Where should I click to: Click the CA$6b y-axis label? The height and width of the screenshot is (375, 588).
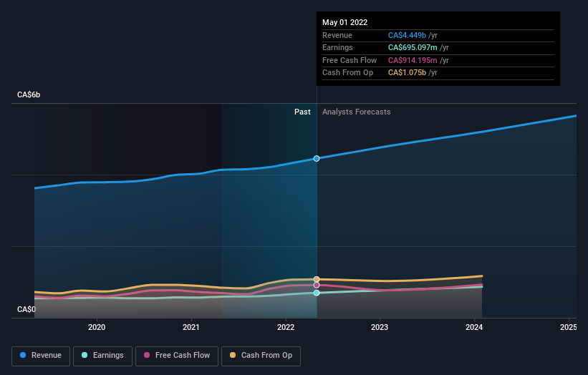pos(29,94)
